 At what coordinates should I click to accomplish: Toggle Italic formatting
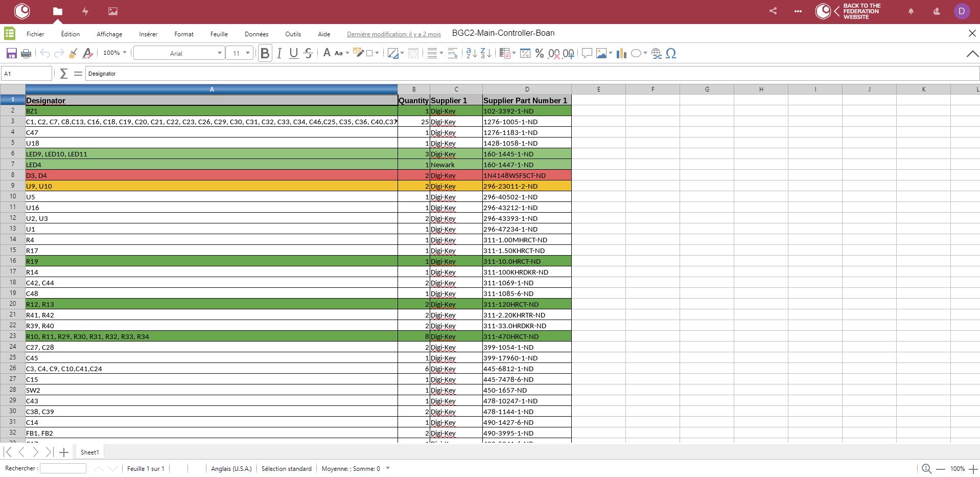point(279,53)
